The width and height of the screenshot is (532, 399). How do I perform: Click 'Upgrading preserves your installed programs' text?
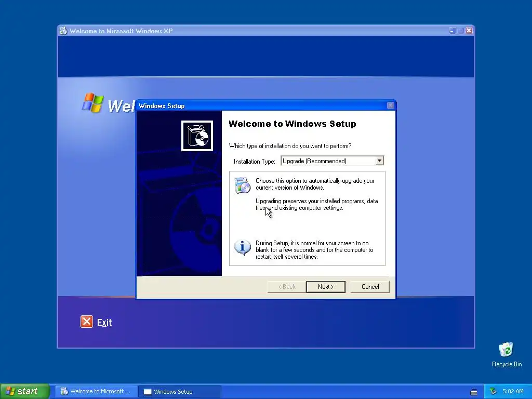pyautogui.click(x=316, y=205)
